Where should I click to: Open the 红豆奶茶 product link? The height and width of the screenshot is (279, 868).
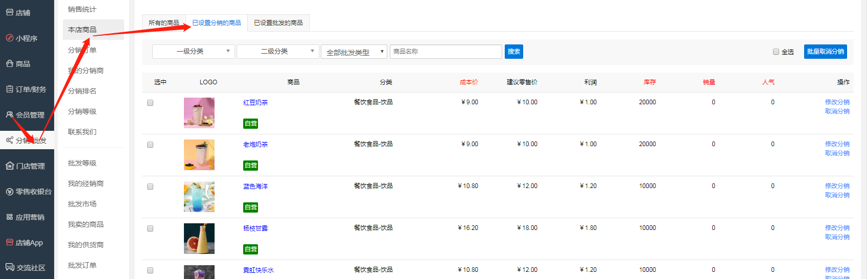[255, 103]
